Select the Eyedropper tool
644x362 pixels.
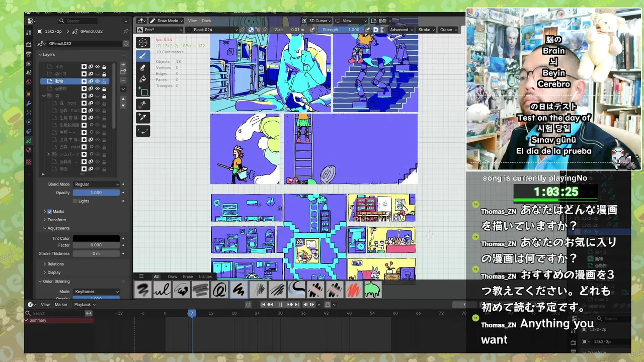143,117
